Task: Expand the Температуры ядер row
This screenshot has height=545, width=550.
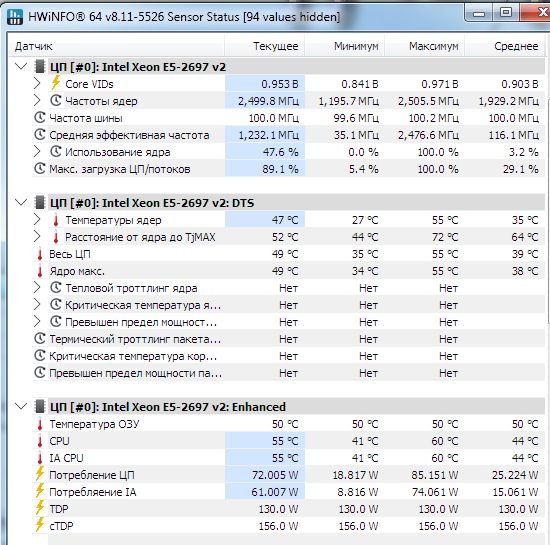Action: (37, 220)
